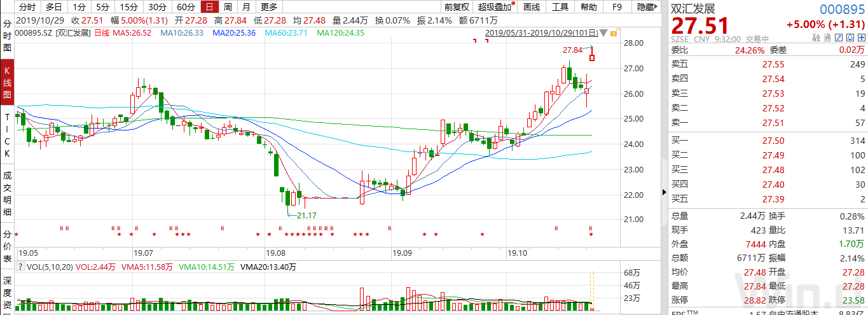Expand the 更多 more periods menu
Screen dimensions: 868x315
coord(269,7)
